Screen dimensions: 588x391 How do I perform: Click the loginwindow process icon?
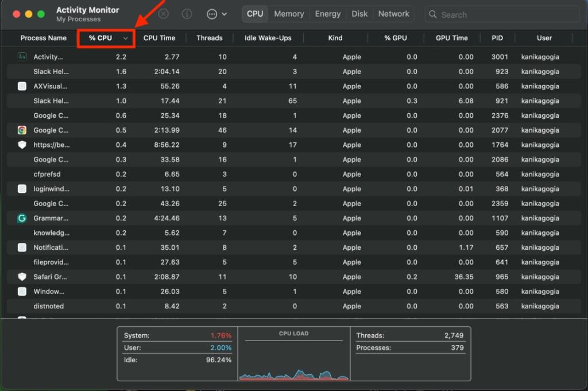tap(22, 188)
